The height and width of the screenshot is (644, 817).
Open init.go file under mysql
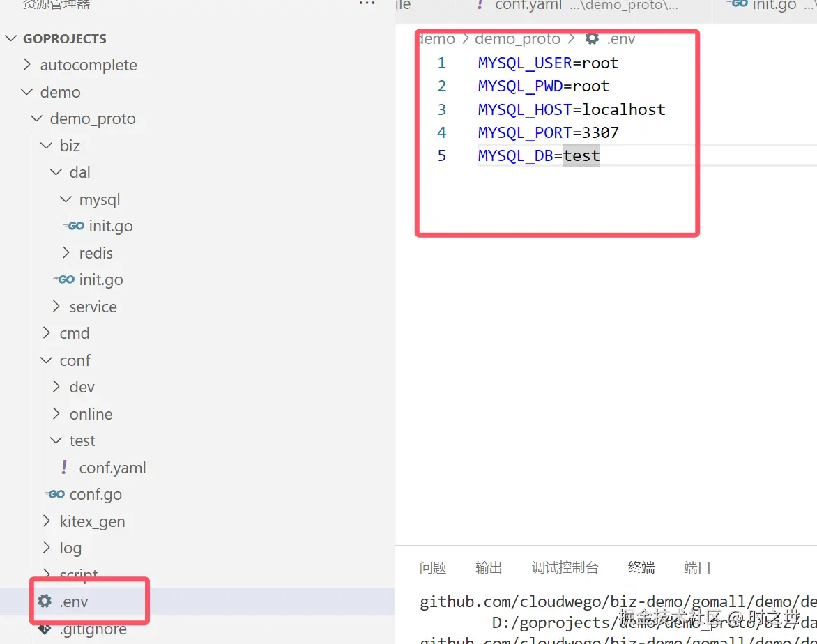tap(110, 226)
